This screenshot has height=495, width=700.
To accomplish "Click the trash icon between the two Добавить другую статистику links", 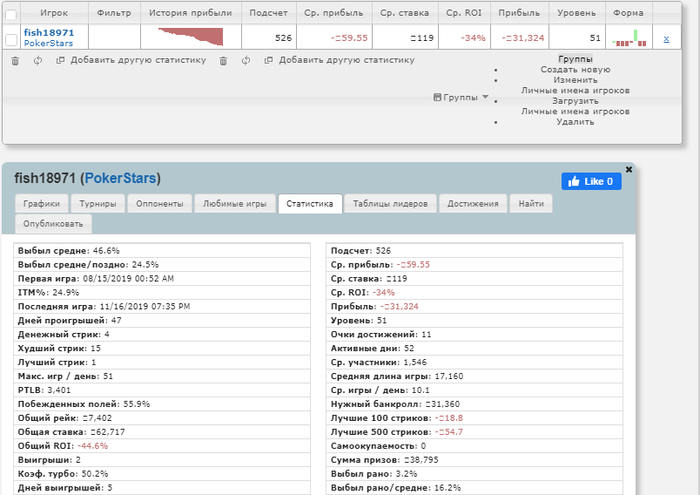I will point(223,61).
